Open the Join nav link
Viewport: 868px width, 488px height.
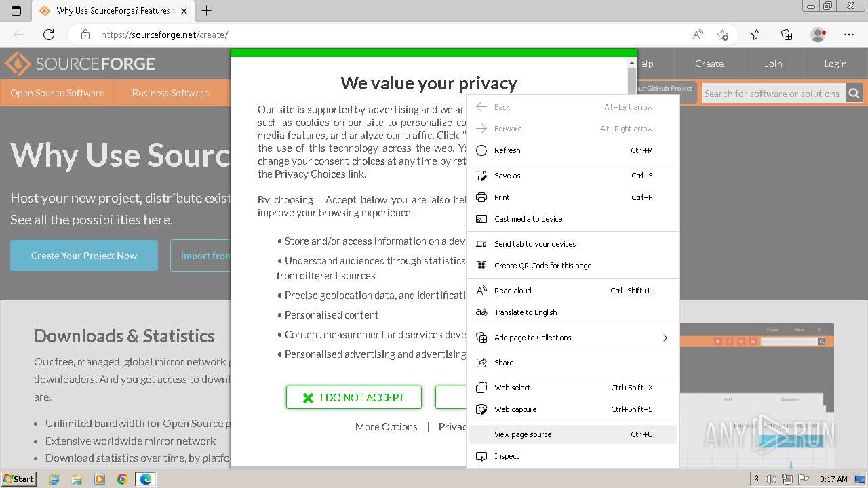point(774,64)
